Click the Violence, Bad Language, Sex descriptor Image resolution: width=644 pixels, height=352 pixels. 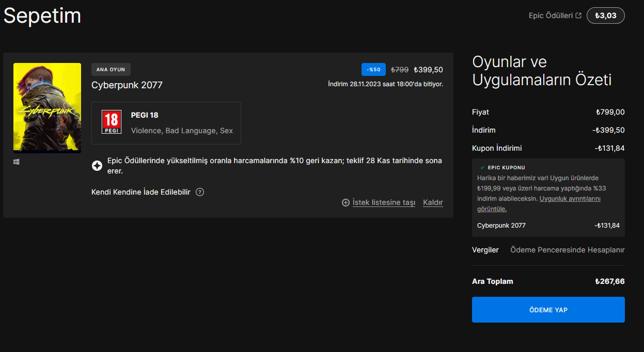(182, 131)
